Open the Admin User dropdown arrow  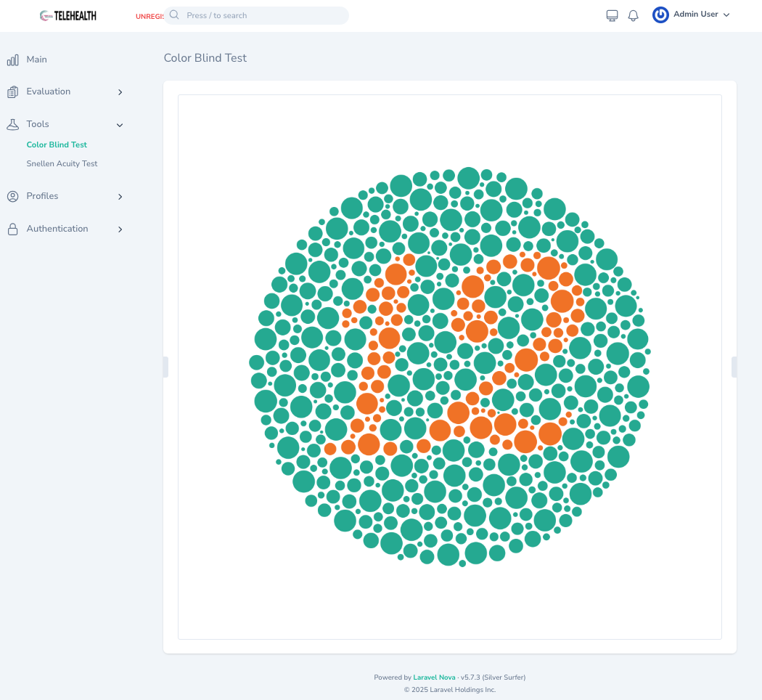pyautogui.click(x=726, y=15)
